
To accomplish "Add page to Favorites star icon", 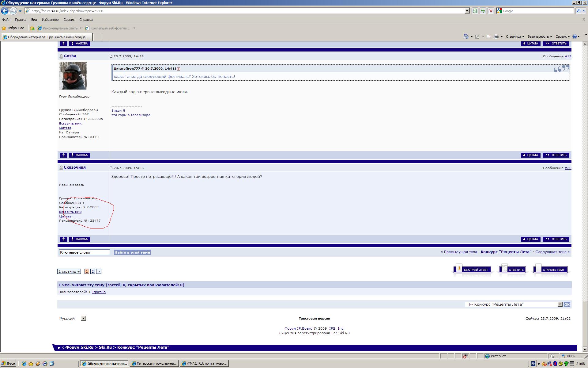I will [x=32, y=28].
